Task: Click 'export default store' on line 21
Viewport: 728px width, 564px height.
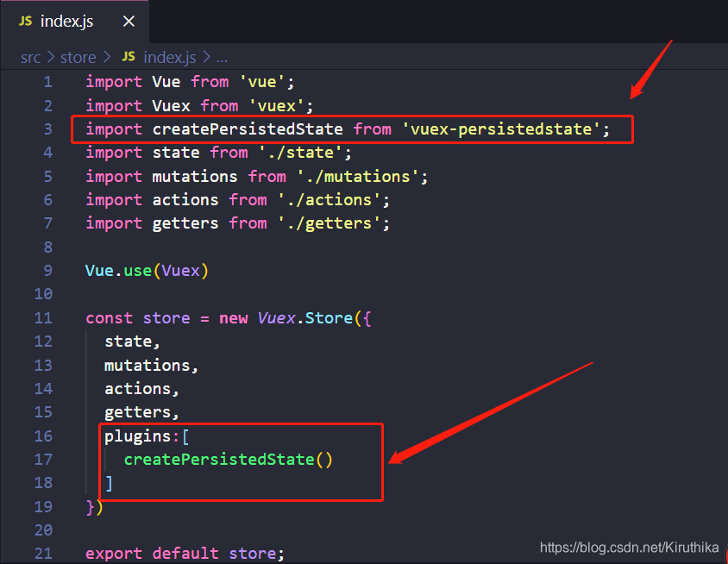Action: (185, 554)
